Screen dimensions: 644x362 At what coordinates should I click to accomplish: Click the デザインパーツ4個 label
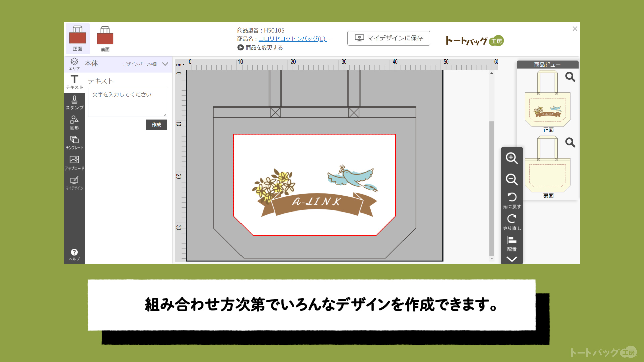[x=140, y=64]
